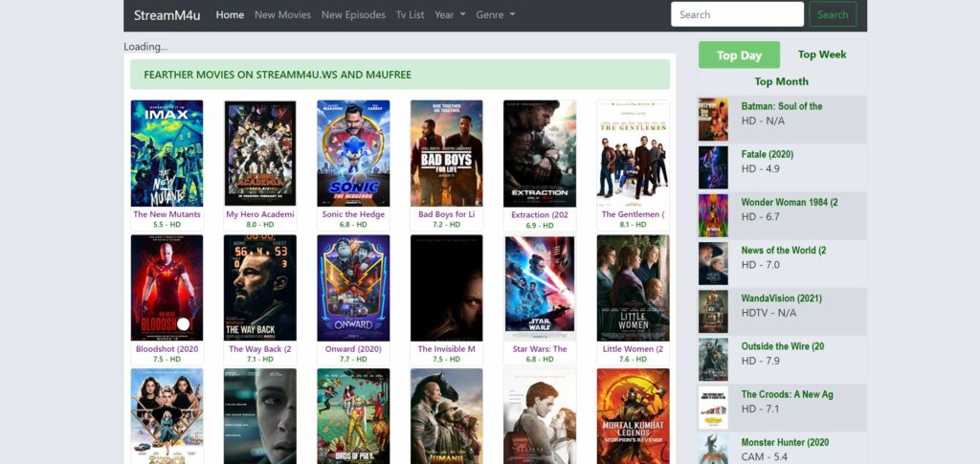The height and width of the screenshot is (464, 980).
Task: Focus the Search input field
Action: pyautogui.click(x=737, y=14)
